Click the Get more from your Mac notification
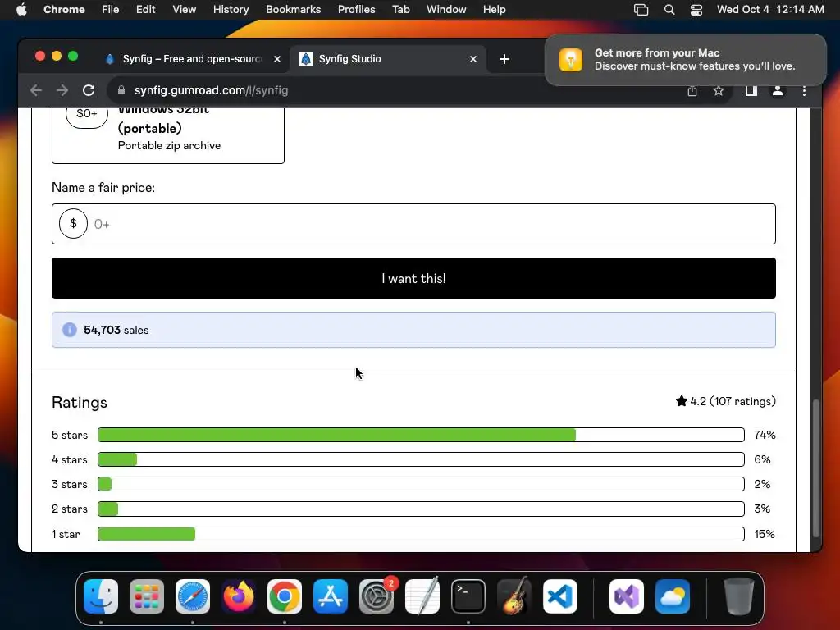 pyautogui.click(x=685, y=59)
